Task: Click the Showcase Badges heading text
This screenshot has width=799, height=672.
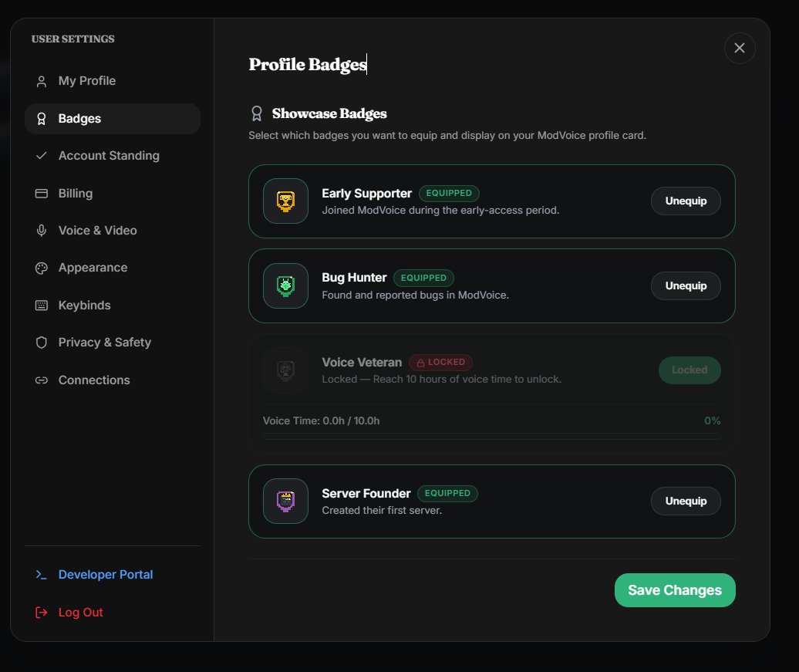Action: coord(329,113)
